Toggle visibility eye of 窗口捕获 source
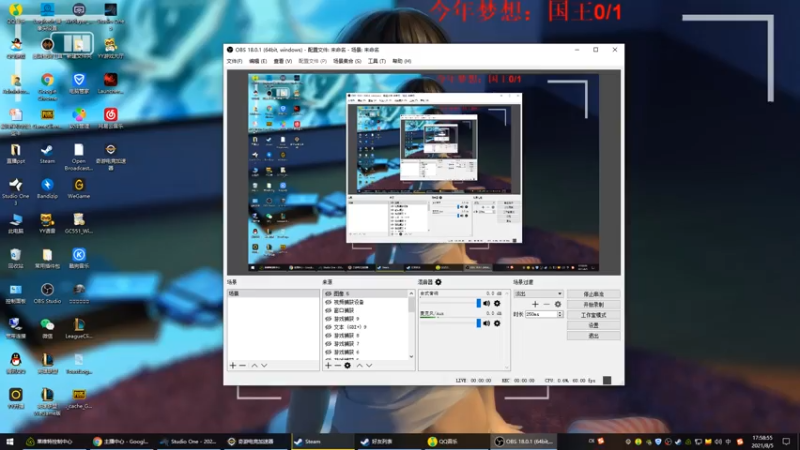The height and width of the screenshot is (450, 800). tap(328, 310)
